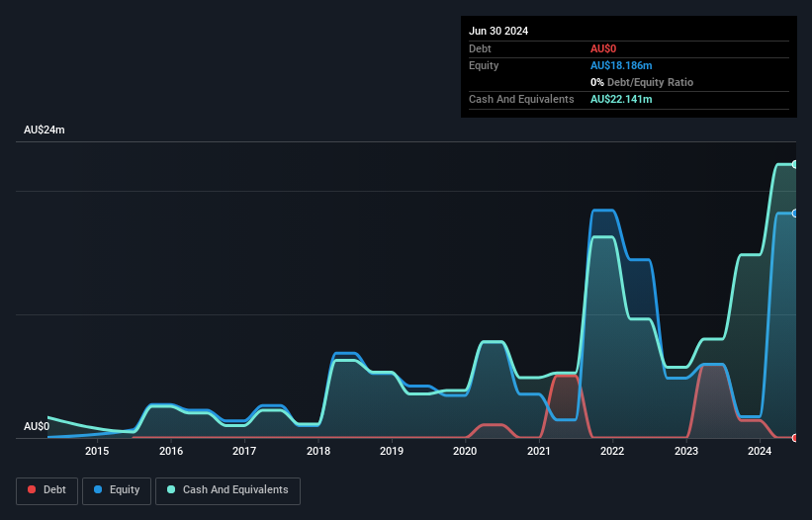Click the blue Equity legend dot

[x=98, y=489]
